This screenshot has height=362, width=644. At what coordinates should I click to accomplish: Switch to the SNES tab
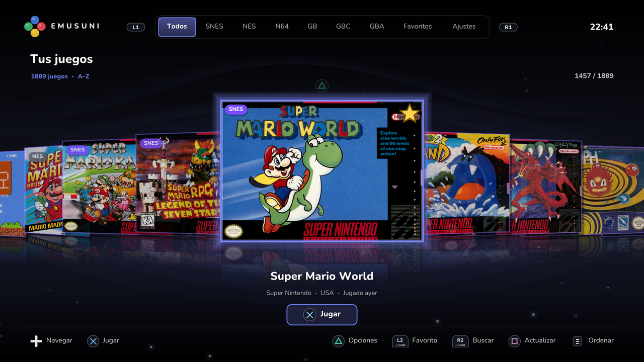[214, 27]
